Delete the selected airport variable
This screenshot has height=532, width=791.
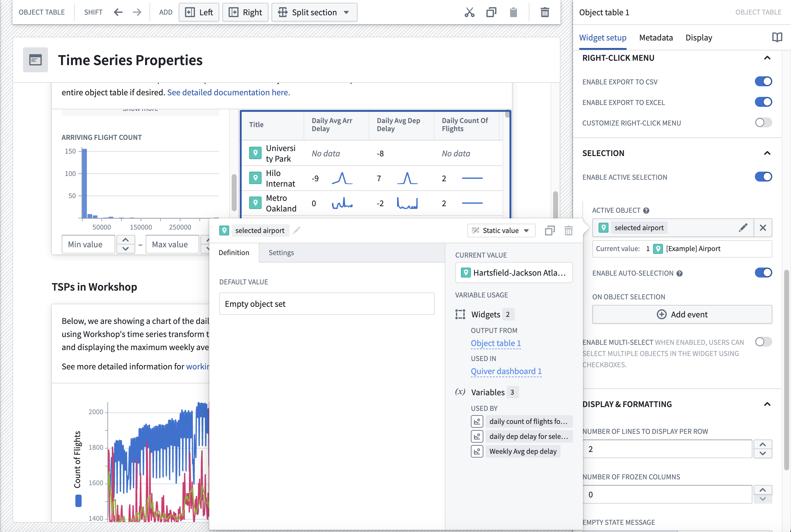(568, 230)
